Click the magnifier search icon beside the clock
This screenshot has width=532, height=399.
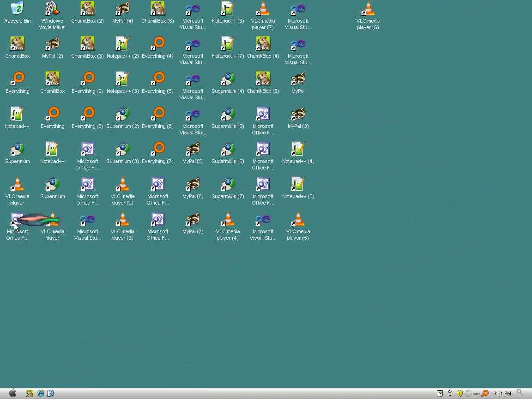point(520,393)
